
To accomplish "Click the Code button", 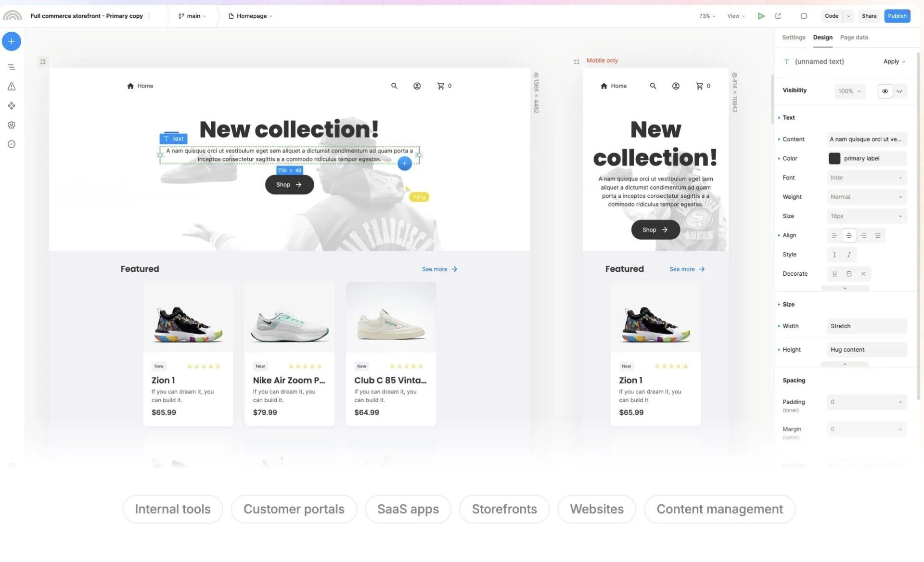I will tap(832, 16).
